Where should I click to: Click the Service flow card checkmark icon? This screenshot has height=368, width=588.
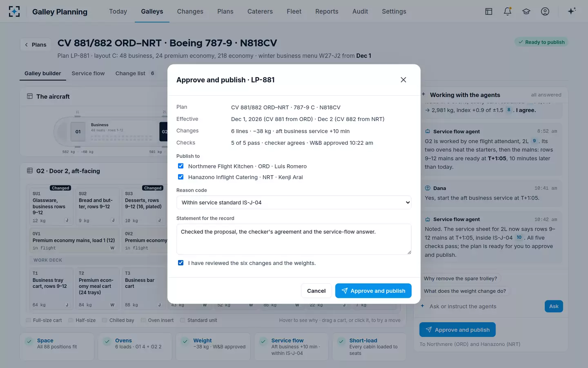263,341
